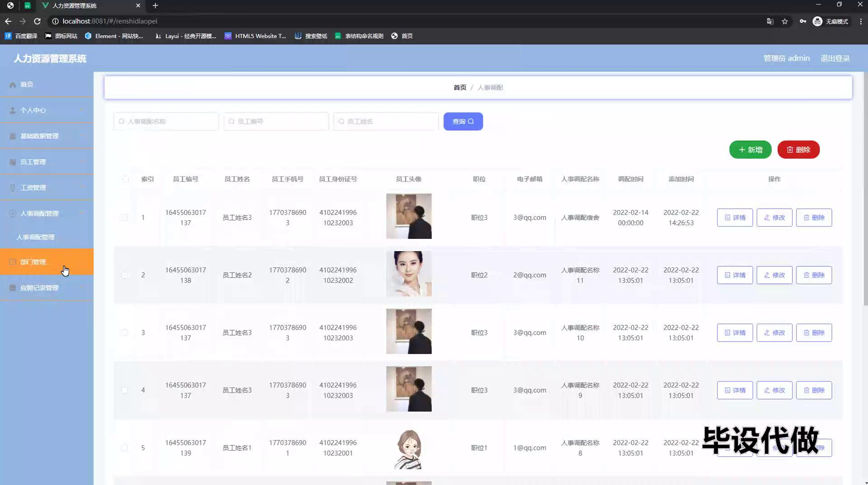The width and height of the screenshot is (868, 485).
Task: Select the 人事调配管理 submenu item
Action: 35,237
